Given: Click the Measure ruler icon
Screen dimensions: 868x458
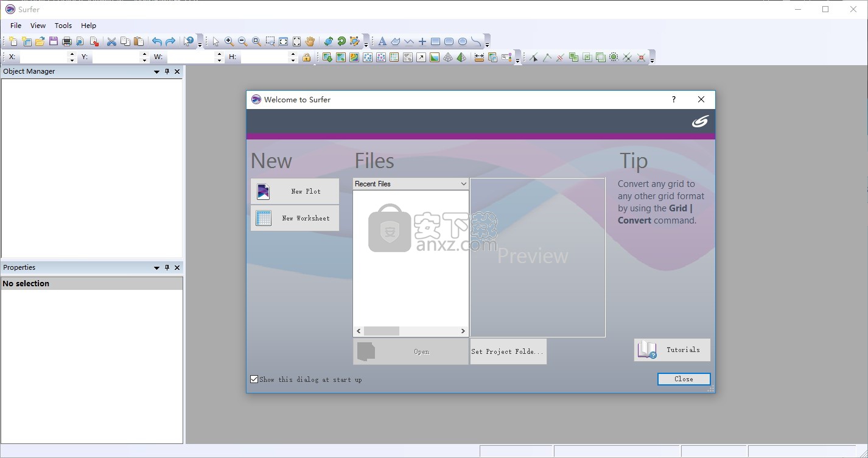Looking at the screenshot, I should point(479,57).
